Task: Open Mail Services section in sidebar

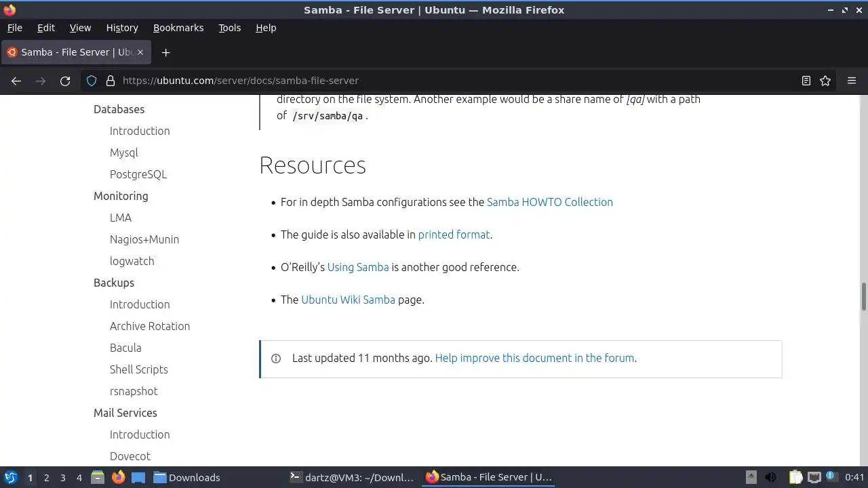Action: click(x=125, y=413)
